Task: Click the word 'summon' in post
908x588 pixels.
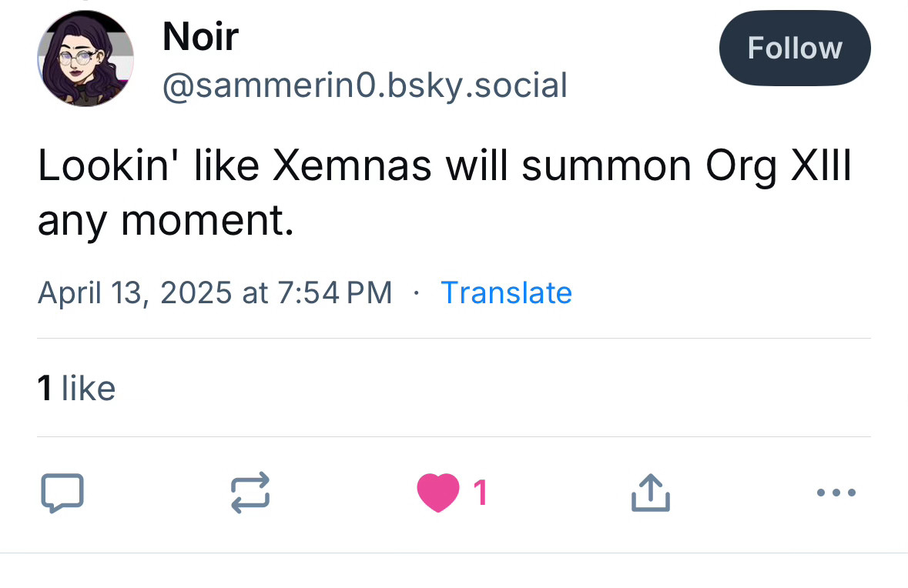Action: [606, 167]
